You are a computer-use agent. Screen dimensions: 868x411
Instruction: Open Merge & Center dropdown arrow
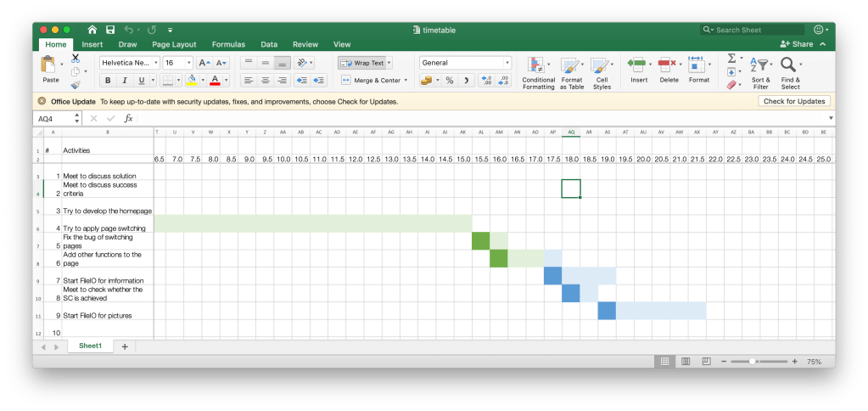coord(406,81)
